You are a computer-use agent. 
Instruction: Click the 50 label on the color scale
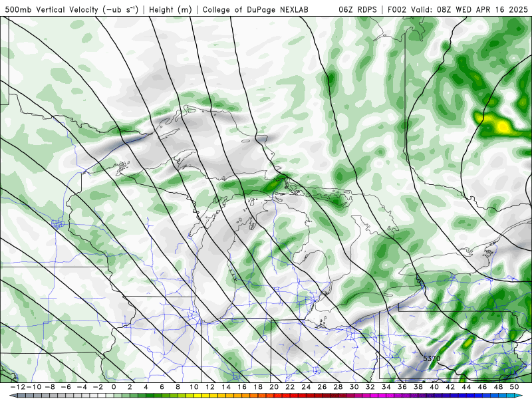point(514,387)
